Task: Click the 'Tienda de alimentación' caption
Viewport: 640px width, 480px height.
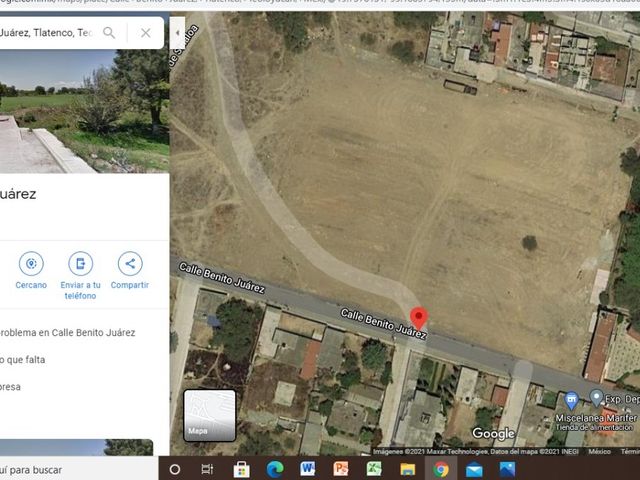Action: pyautogui.click(x=594, y=427)
